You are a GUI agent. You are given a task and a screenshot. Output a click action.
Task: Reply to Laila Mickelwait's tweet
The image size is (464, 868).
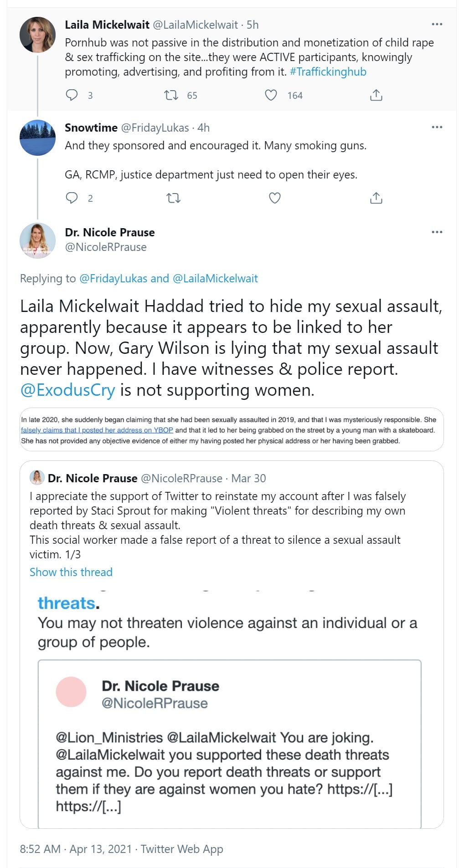point(72,95)
